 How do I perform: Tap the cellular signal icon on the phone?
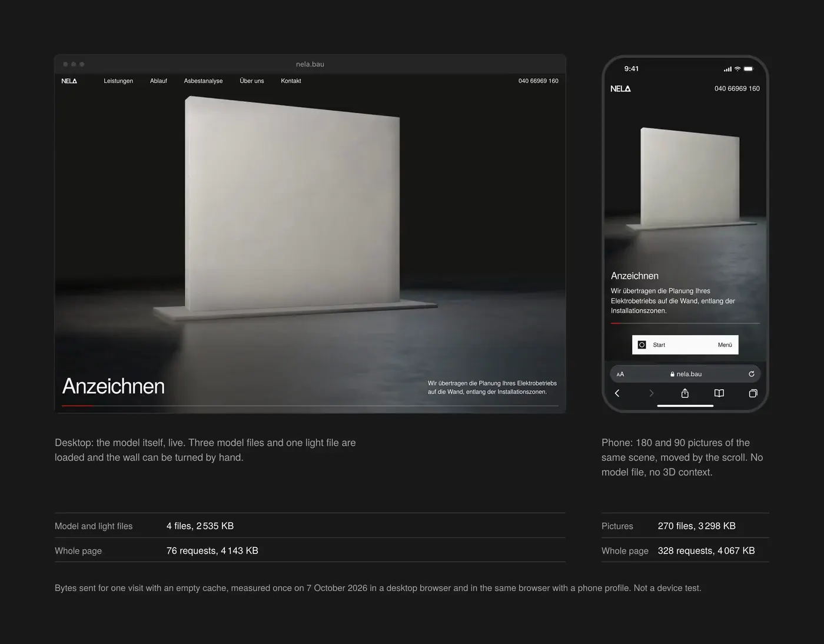coord(727,69)
